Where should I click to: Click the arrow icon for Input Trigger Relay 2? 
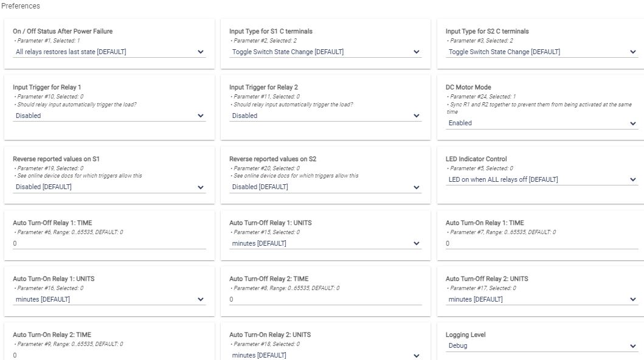[417, 116]
